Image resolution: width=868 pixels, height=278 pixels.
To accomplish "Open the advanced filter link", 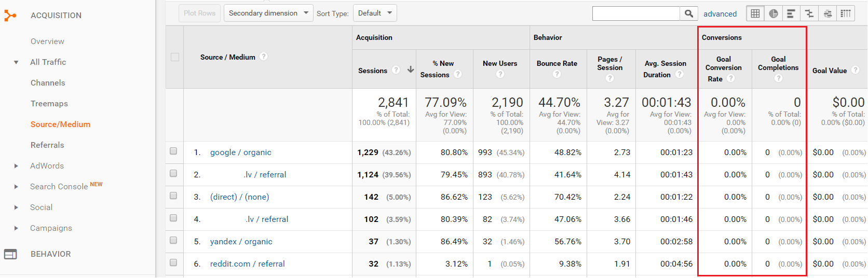I will pyautogui.click(x=720, y=14).
